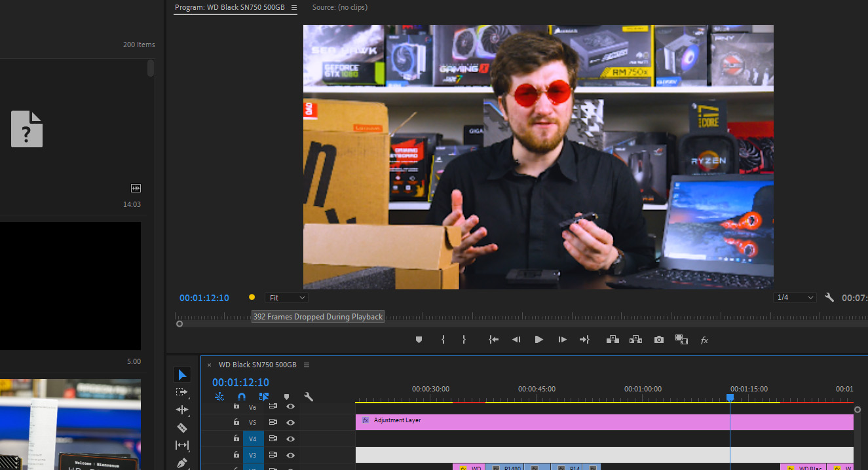Select the Ripple Edit tool

182,410
